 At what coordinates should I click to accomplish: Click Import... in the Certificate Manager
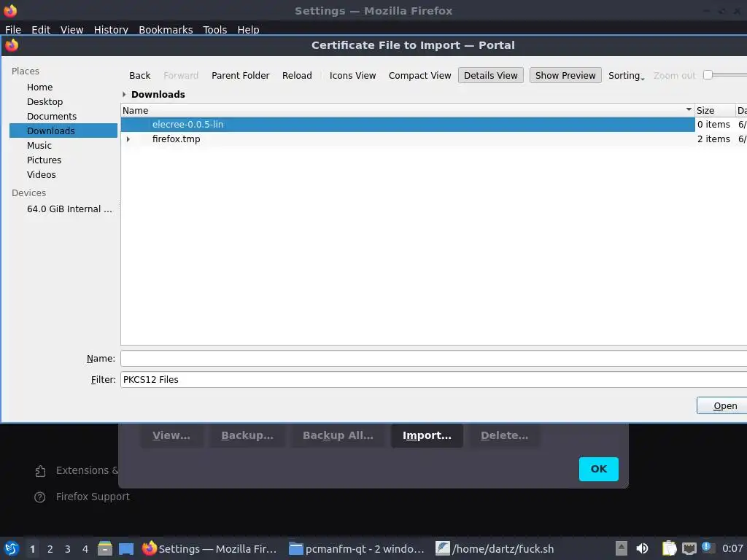[x=427, y=435]
